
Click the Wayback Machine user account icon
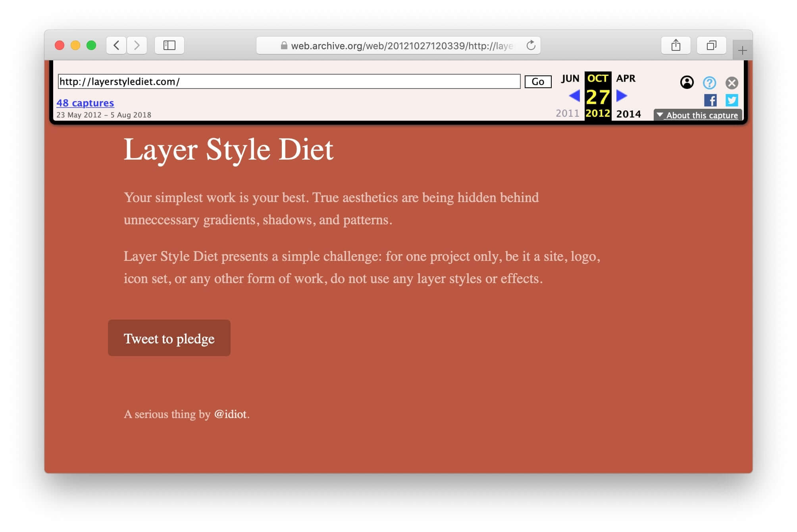687,83
